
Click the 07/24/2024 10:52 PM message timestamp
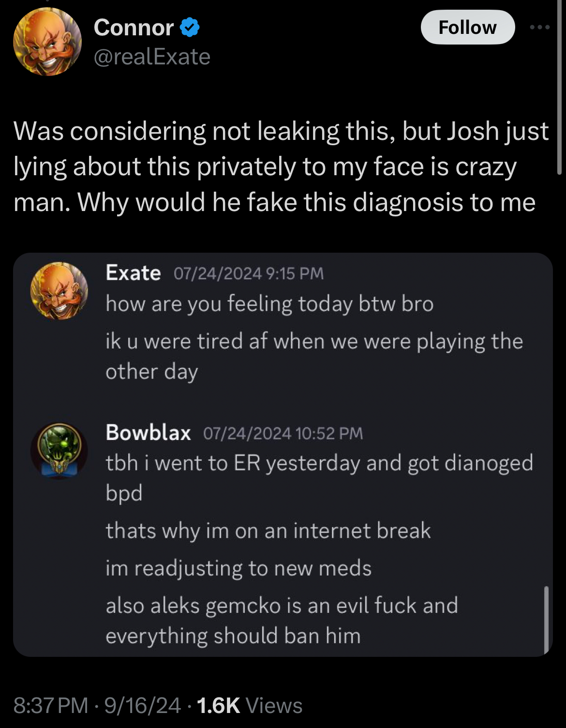283,433
